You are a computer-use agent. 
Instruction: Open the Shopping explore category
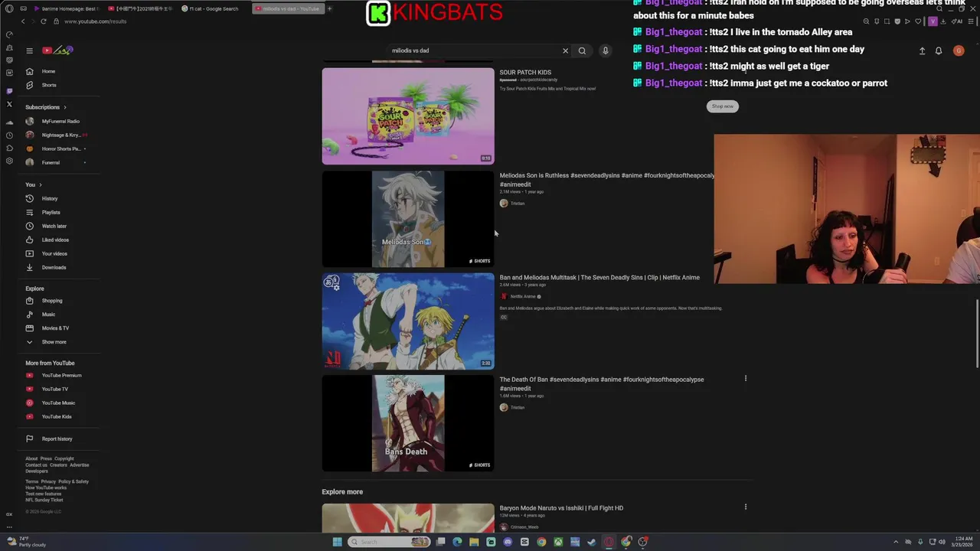[51, 301]
